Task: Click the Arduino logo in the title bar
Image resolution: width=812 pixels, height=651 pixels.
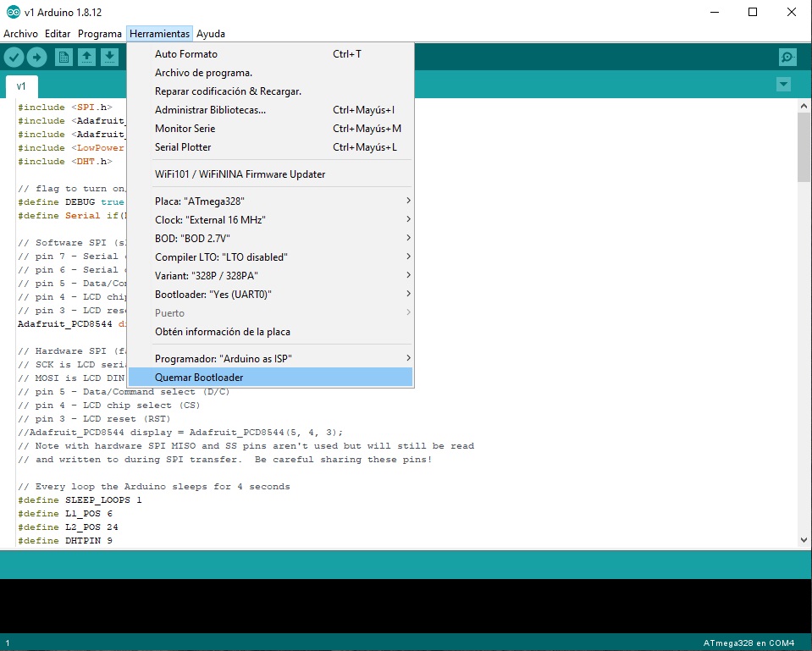Action: 14,12
